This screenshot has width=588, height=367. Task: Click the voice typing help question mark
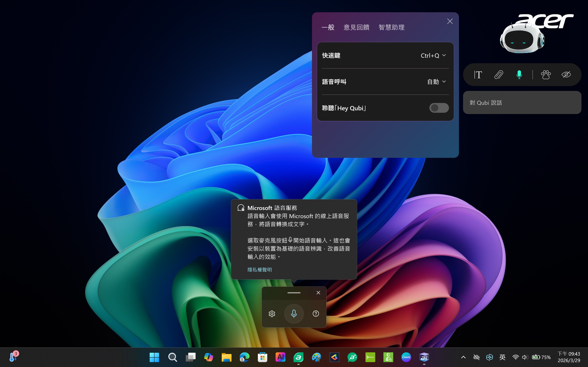click(316, 314)
